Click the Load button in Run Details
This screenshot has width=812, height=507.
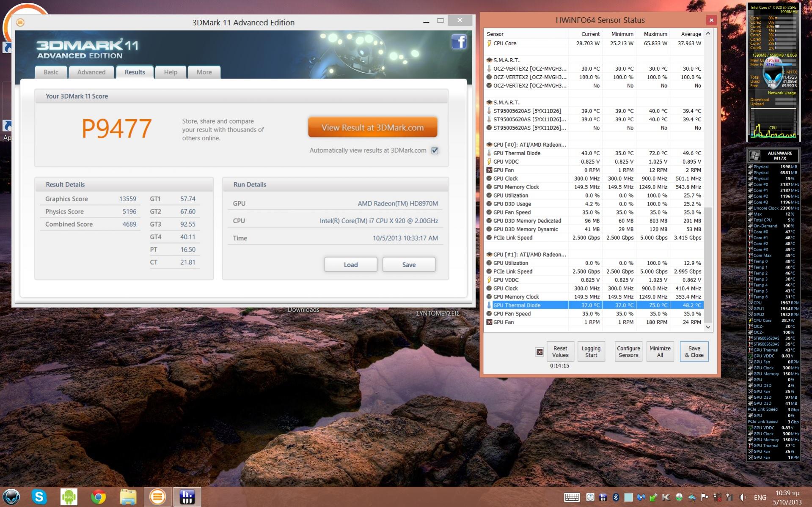point(351,265)
